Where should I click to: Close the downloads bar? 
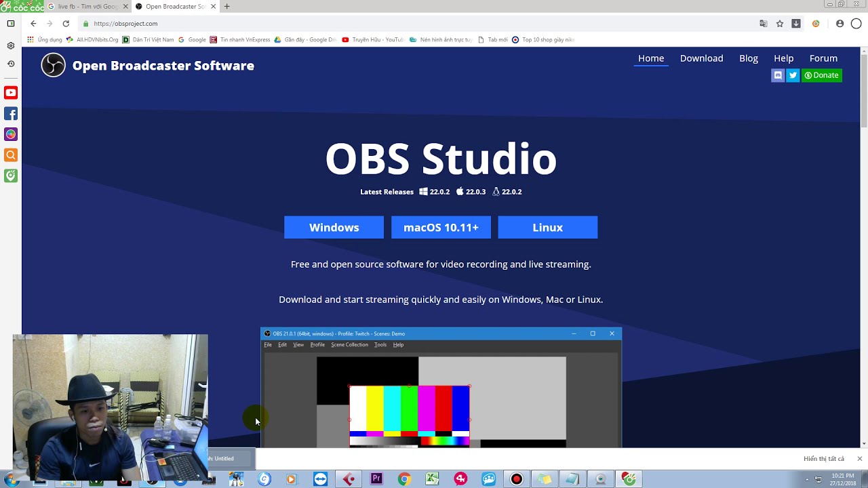click(859, 459)
